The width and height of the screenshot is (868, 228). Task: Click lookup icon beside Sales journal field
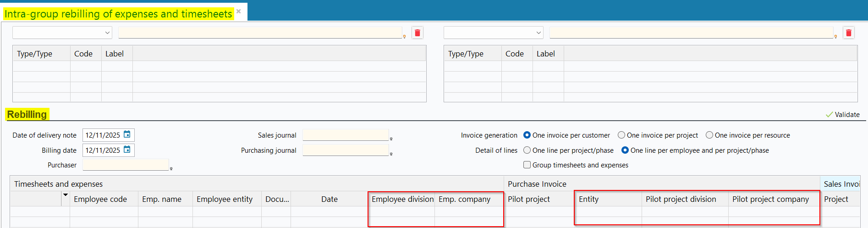391,139
